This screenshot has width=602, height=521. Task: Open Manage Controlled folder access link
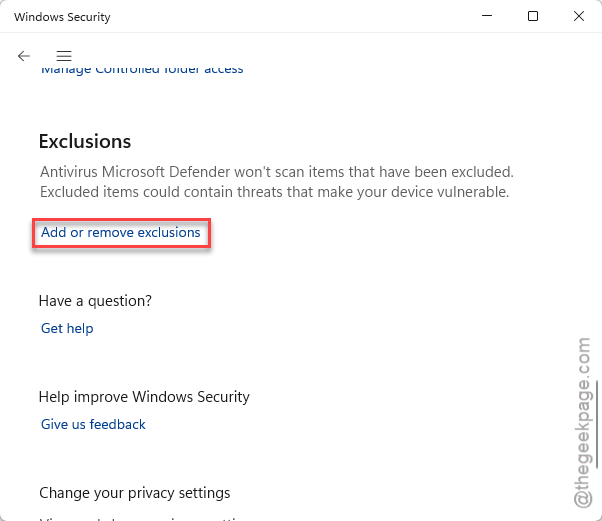[142, 69]
